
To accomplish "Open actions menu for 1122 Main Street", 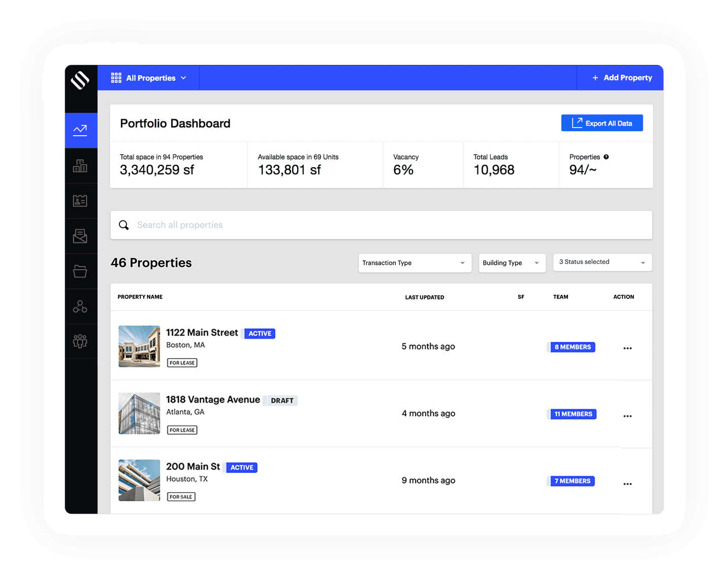I will point(628,348).
